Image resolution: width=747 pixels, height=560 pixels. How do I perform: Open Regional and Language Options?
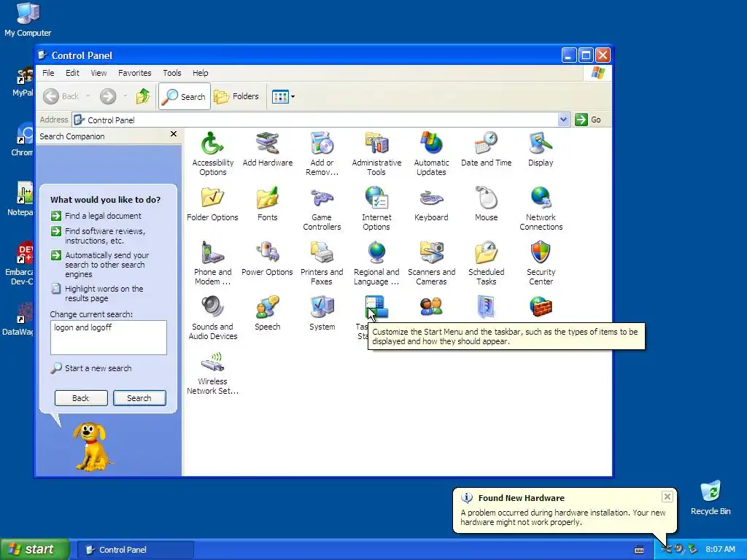(x=376, y=262)
